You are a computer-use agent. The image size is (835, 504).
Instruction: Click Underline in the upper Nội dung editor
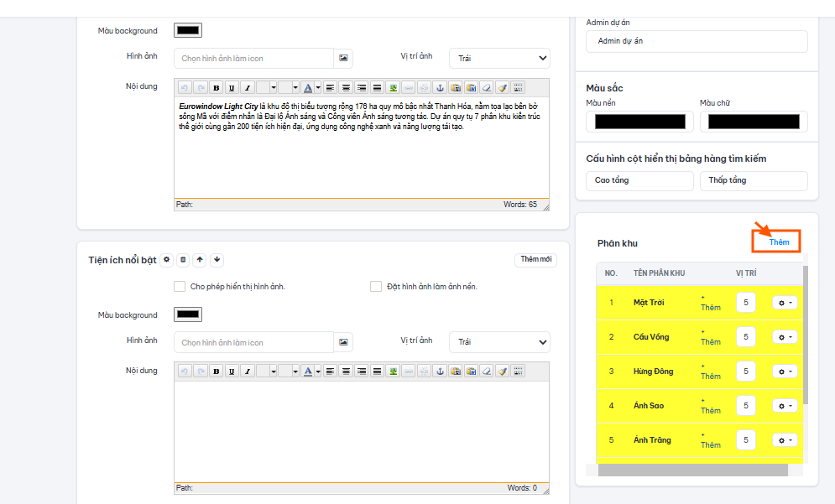232,88
